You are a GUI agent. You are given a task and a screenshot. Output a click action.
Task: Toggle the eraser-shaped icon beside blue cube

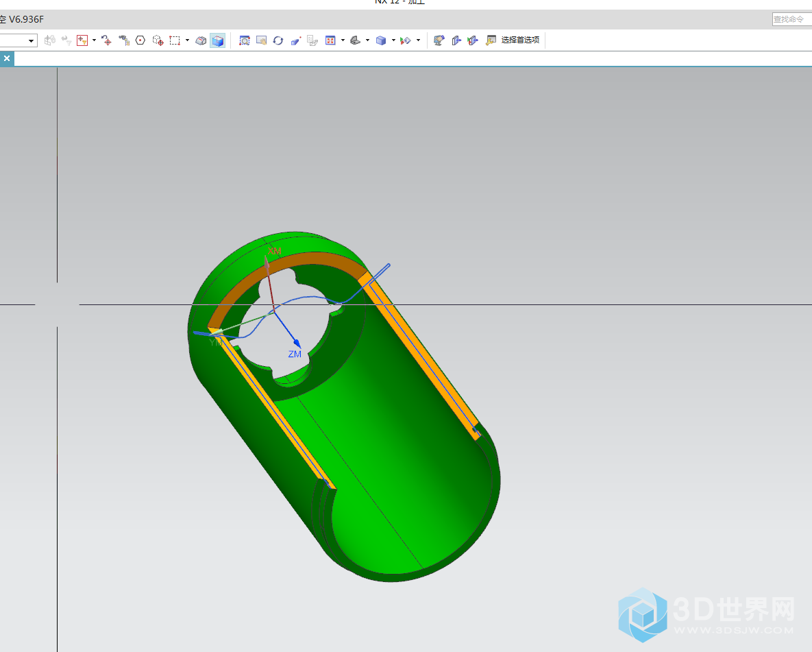pos(201,40)
